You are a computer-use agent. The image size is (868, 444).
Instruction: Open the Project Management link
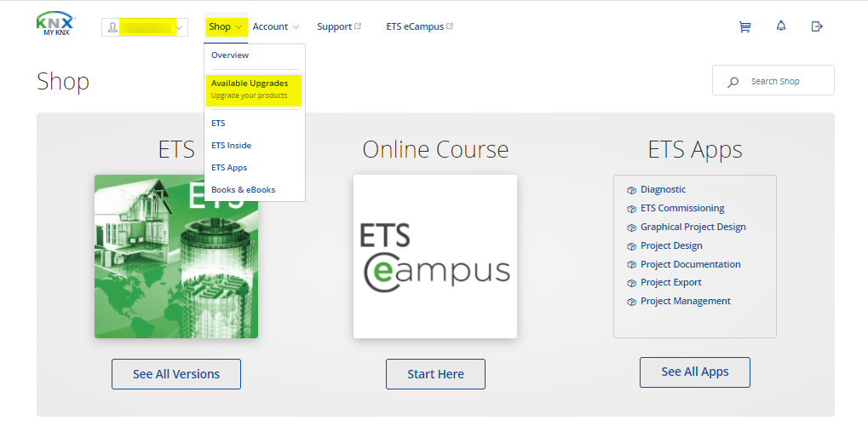686,301
